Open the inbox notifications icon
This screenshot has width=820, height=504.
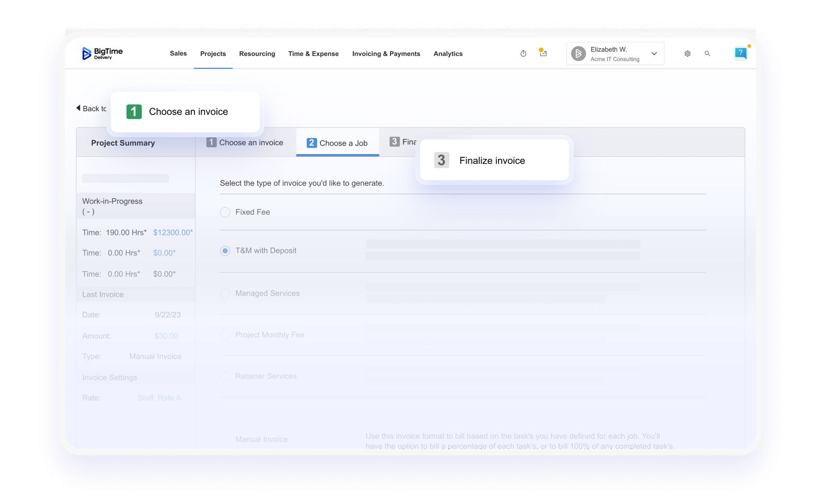point(543,53)
